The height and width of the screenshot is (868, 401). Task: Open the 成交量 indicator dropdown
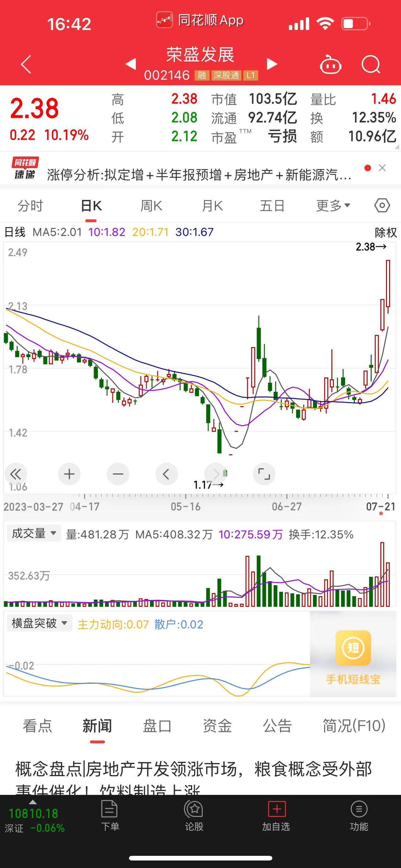click(x=34, y=533)
